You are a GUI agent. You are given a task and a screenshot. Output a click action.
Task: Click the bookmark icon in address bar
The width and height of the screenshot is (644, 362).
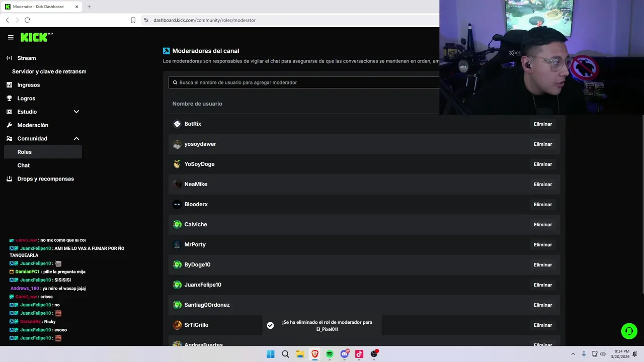(133, 20)
